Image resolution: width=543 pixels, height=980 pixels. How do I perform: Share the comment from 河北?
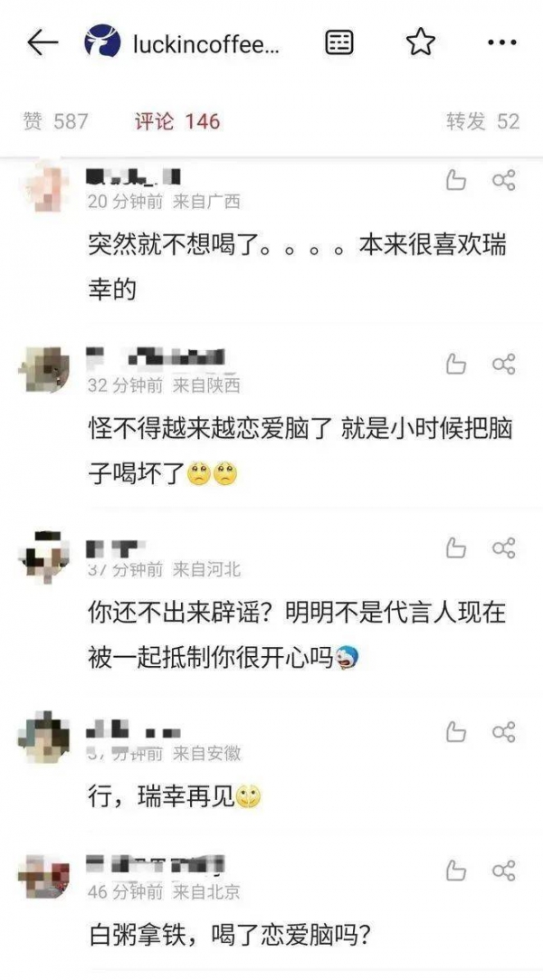pyautogui.click(x=504, y=548)
